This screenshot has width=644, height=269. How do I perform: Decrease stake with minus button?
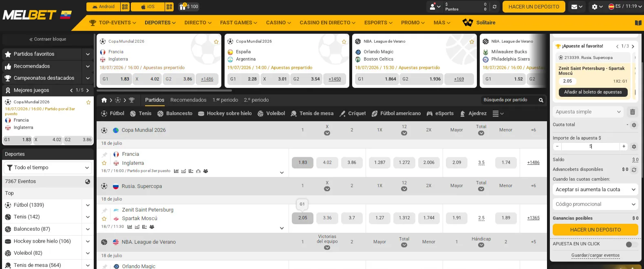[x=557, y=147]
